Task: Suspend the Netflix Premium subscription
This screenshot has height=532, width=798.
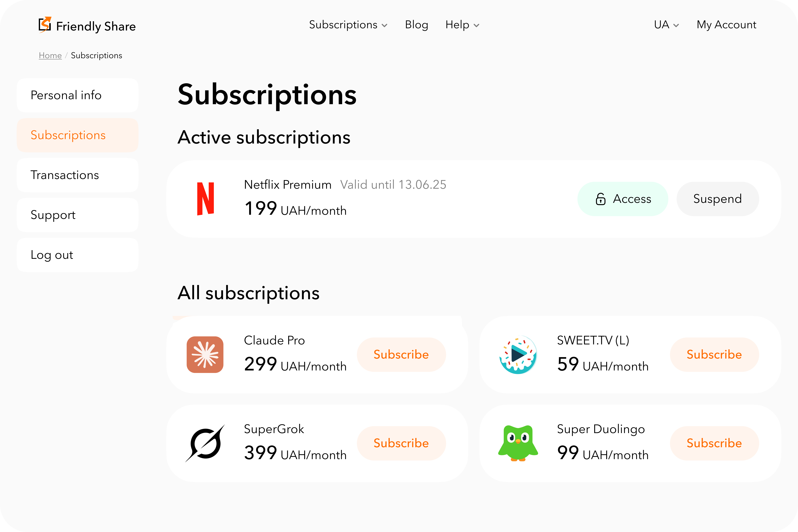Action: (718, 199)
